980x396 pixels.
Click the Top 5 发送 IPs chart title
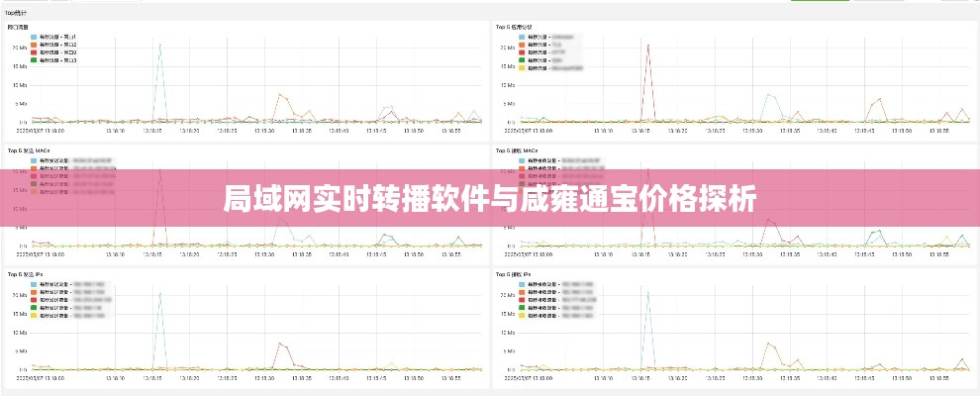click(27, 274)
